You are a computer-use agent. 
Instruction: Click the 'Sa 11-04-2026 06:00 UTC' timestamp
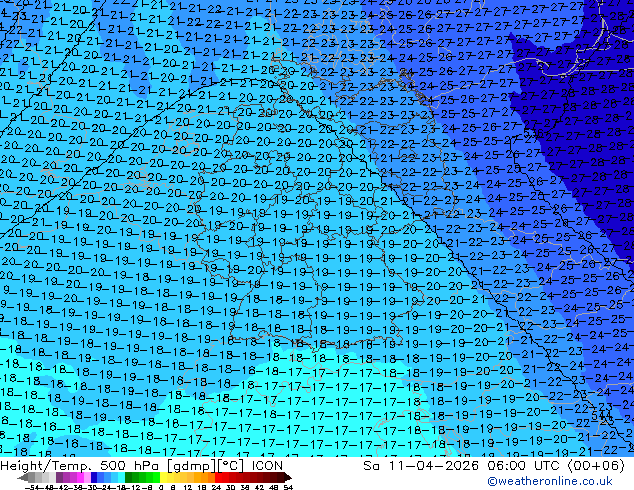coord(463,466)
